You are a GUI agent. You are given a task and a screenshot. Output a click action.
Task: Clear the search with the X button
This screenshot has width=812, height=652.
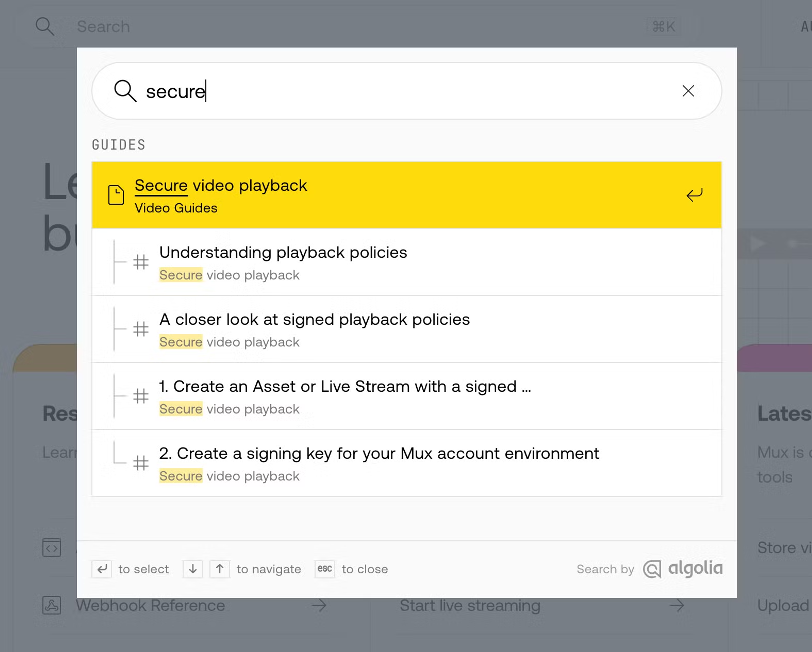click(688, 91)
